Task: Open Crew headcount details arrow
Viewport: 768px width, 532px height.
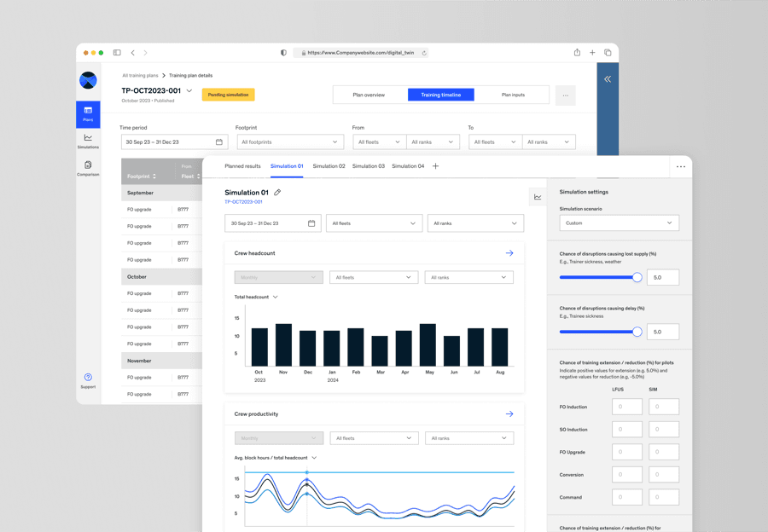Action: click(x=509, y=253)
